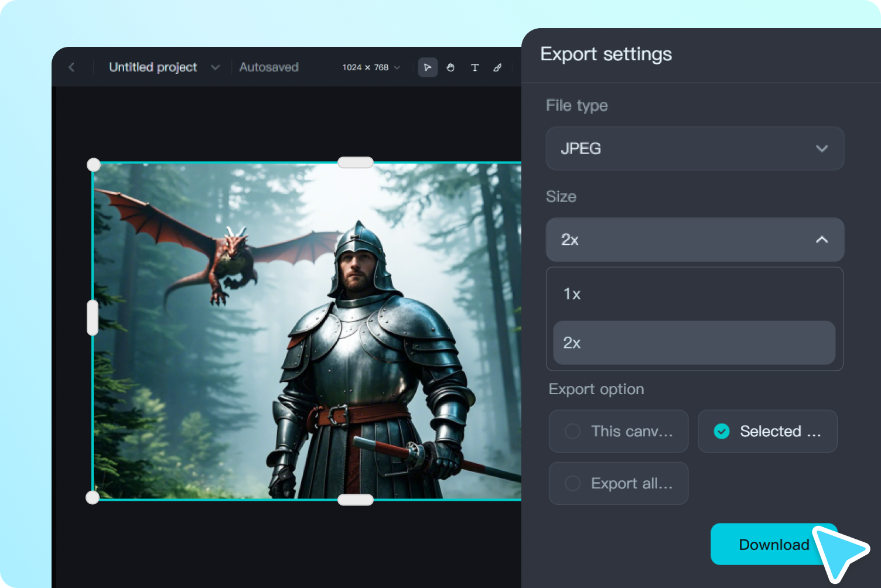Choose 2x in the size list
881x588 pixels.
point(695,343)
